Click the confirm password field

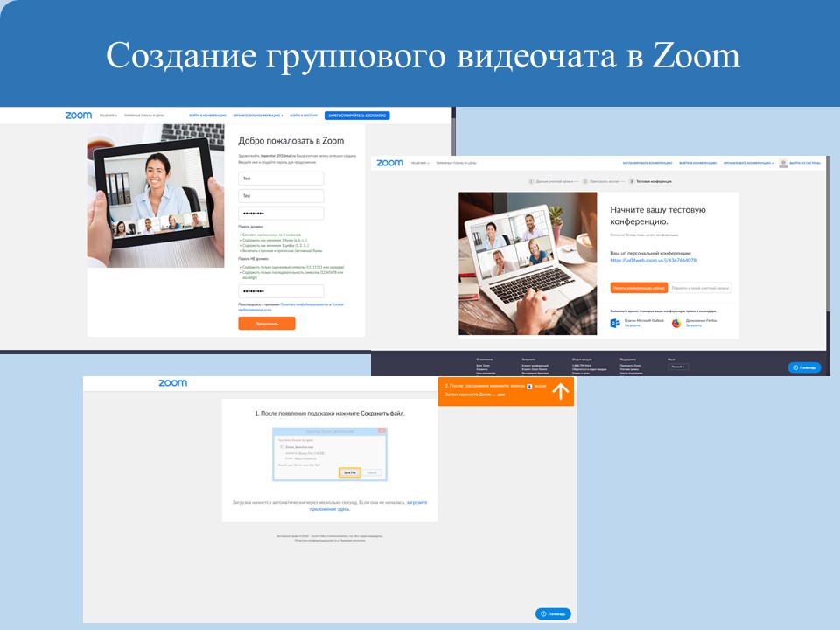click(281, 291)
